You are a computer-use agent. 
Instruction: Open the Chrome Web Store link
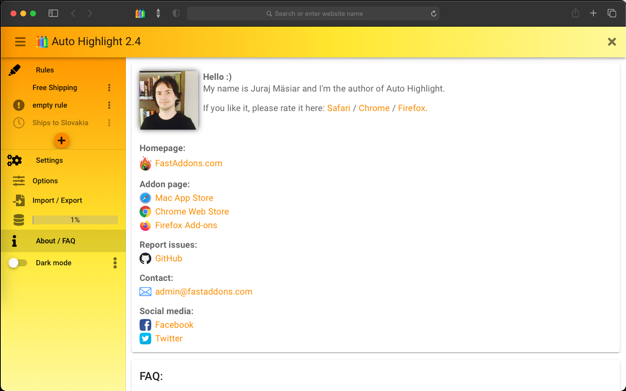click(192, 211)
